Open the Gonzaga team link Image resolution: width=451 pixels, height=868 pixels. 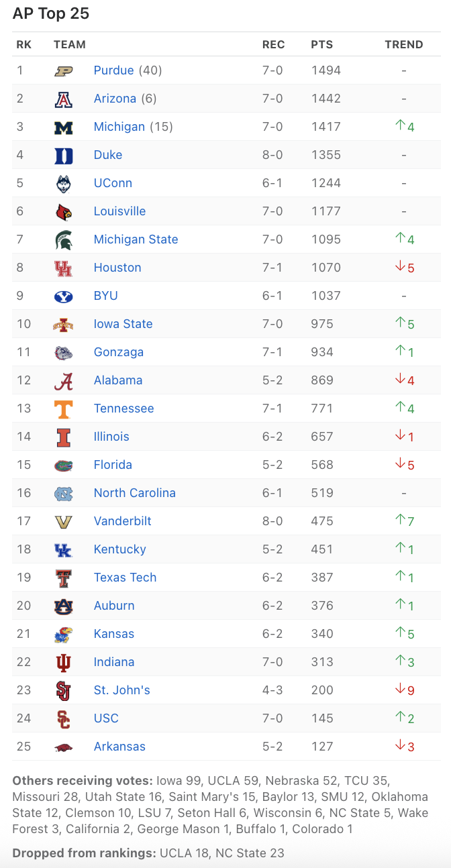(119, 352)
